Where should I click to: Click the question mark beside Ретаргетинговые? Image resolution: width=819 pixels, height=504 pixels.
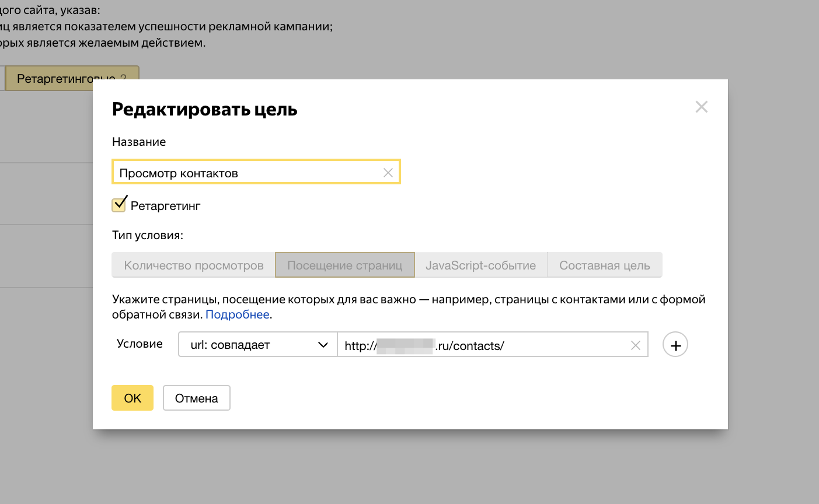[x=123, y=78]
